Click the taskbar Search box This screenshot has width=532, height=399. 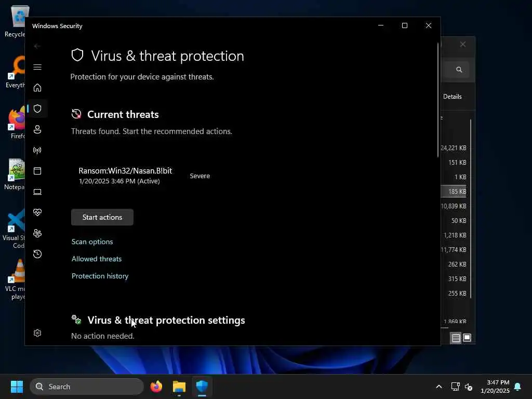(x=87, y=387)
